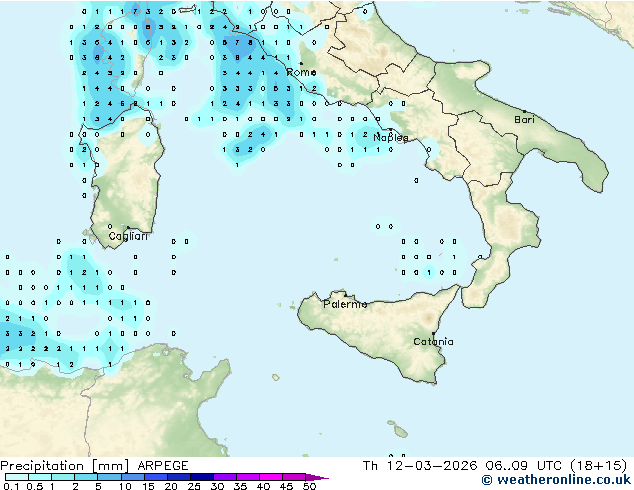Viewport: 634px width, 490px height.
Task: Pick the 0.1–0.5 mm legend swatch
Action: 17,477
